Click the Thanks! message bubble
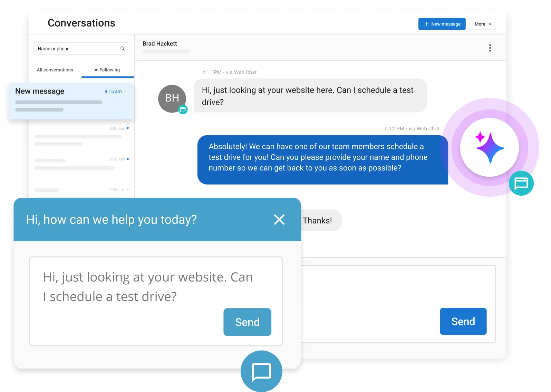 tap(321, 220)
